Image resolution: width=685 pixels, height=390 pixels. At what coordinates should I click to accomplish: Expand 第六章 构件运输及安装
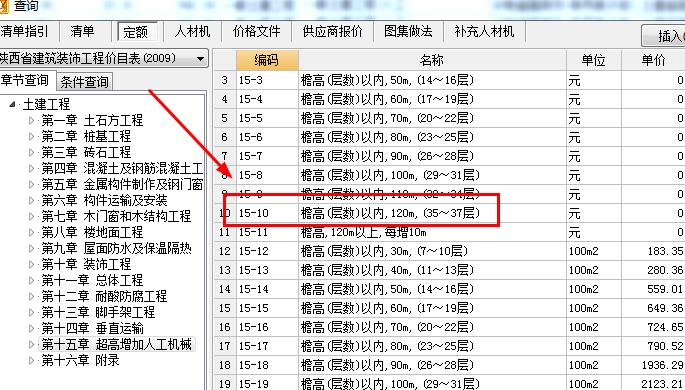click(31, 200)
